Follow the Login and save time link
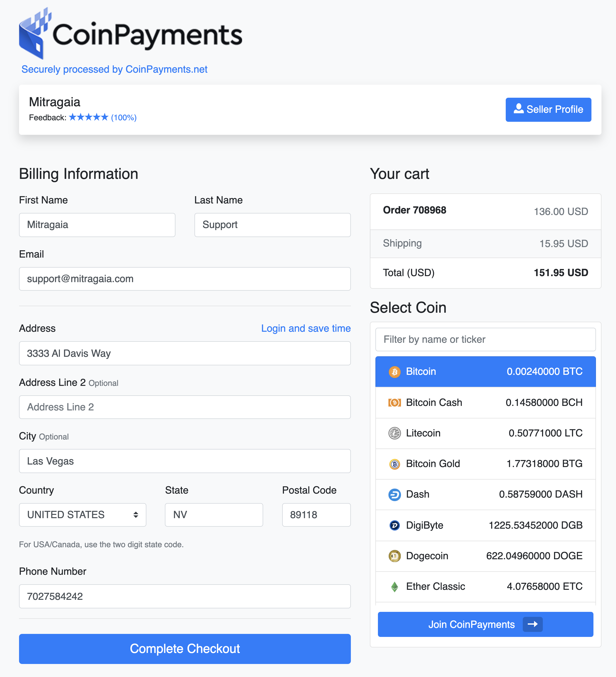 [x=306, y=328]
